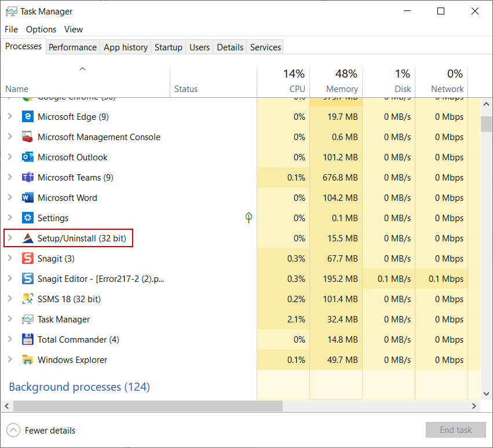Expand the Microsoft Teams (9) group
The width and height of the screenshot is (493, 448).
coord(10,177)
